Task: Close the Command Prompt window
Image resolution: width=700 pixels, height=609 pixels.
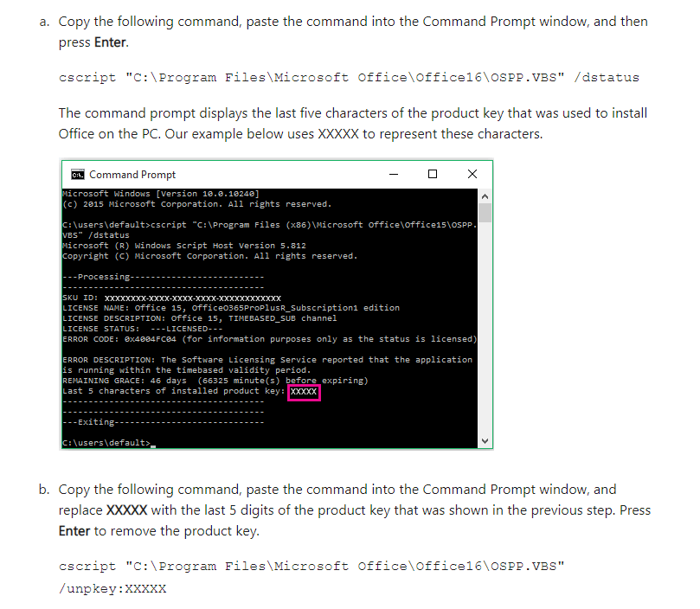Action: 472,174
